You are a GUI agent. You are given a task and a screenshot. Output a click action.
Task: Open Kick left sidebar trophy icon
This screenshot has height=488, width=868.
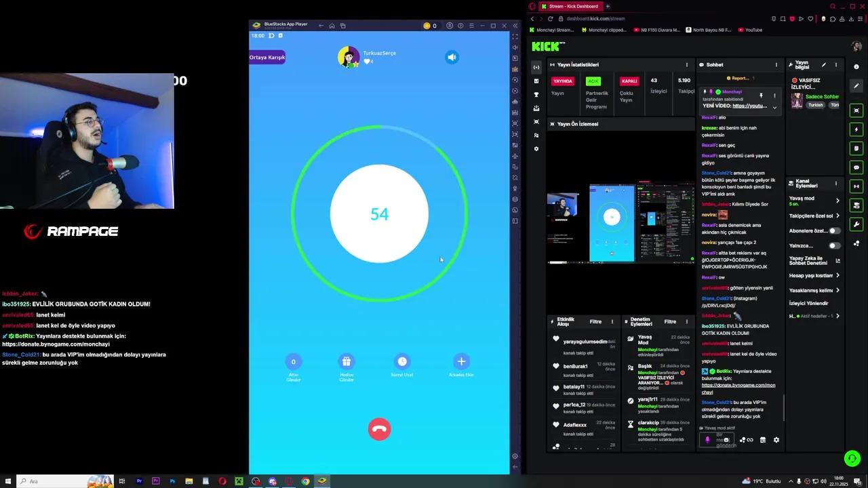[536, 94]
